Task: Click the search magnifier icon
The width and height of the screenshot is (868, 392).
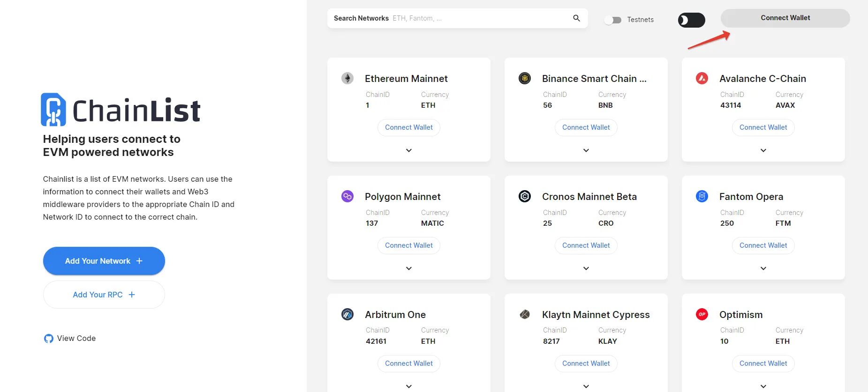Action: tap(576, 18)
